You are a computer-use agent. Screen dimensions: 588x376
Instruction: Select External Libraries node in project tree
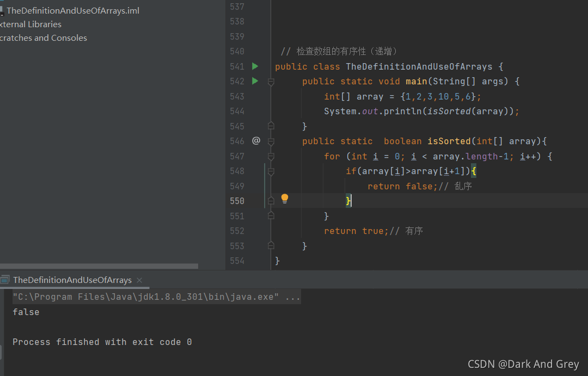[x=30, y=24]
